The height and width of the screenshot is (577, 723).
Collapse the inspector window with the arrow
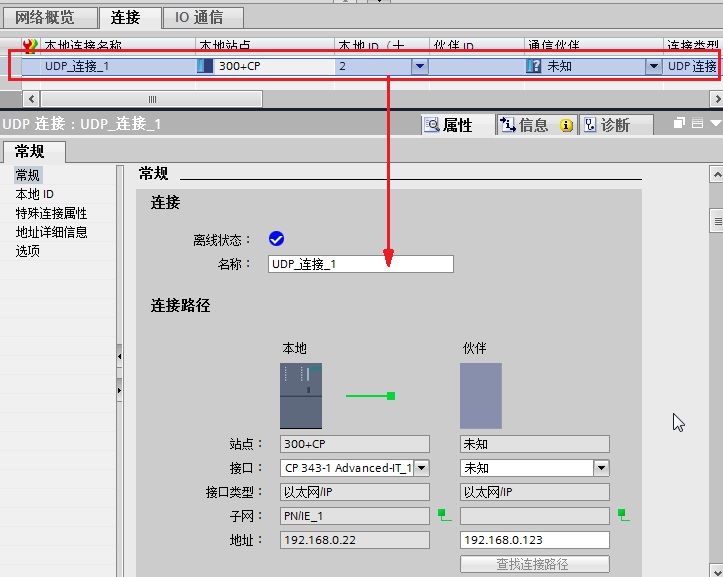(716, 123)
